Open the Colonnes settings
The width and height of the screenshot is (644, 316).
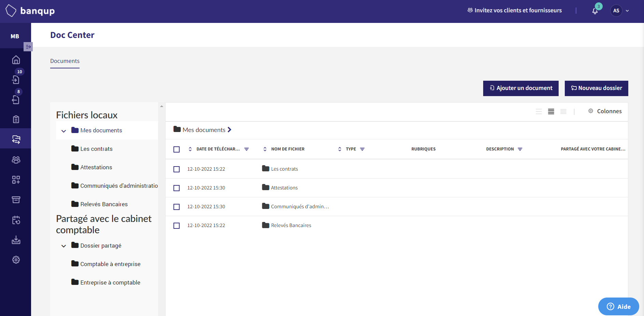pos(605,111)
